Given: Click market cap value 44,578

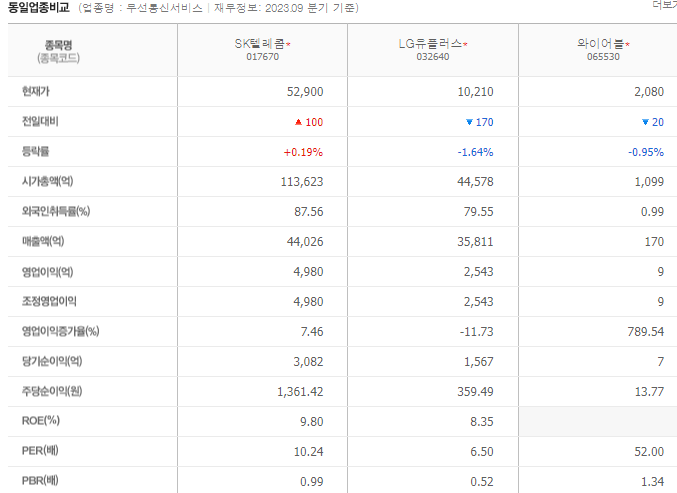Looking at the screenshot, I should point(475,182).
